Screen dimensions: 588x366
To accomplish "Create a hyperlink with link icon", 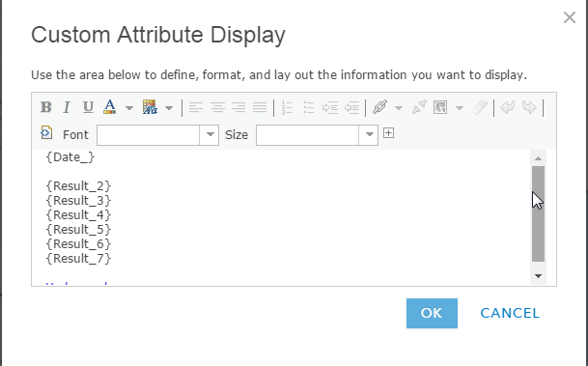I will pos(379,107).
